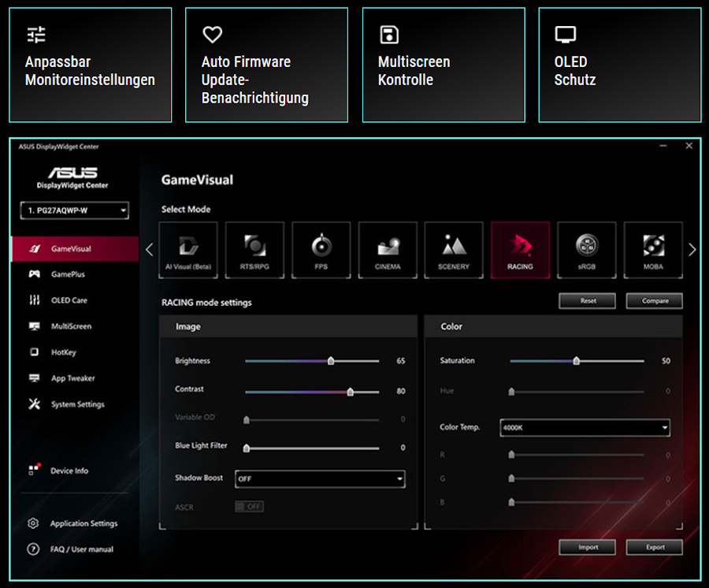The height and width of the screenshot is (588, 709).
Task: Open the OLED Care section
Action: tap(75, 300)
